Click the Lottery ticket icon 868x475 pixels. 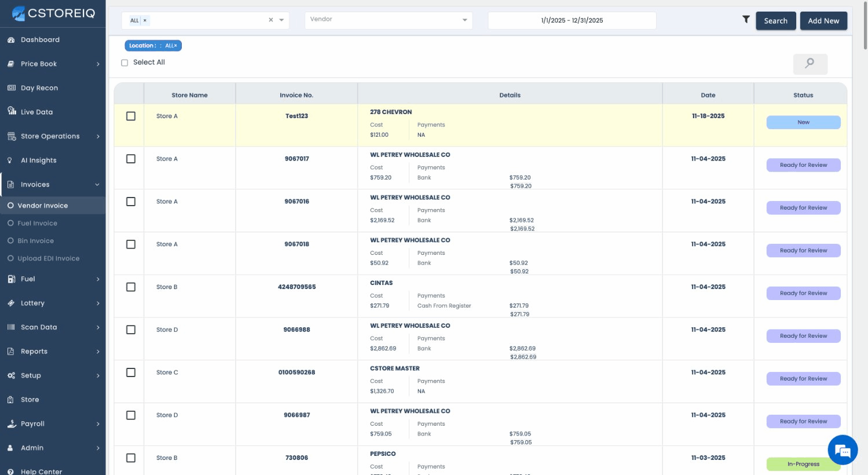[11, 303]
